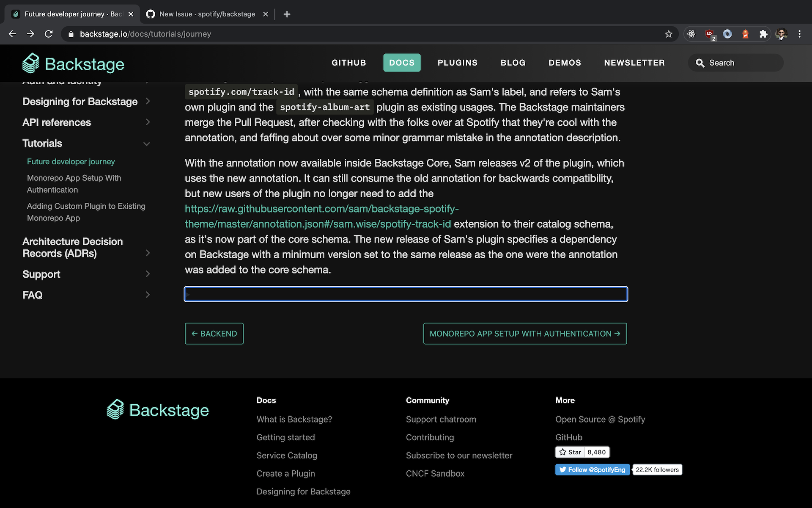Open Chrome's three-dot menu
812x508 pixels.
799,34
